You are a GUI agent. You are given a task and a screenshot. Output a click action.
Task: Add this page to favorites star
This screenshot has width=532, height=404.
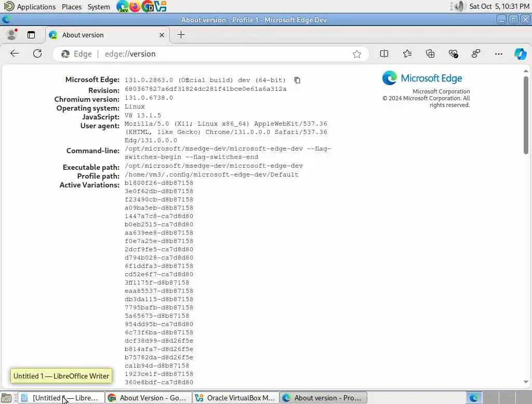[x=356, y=54]
